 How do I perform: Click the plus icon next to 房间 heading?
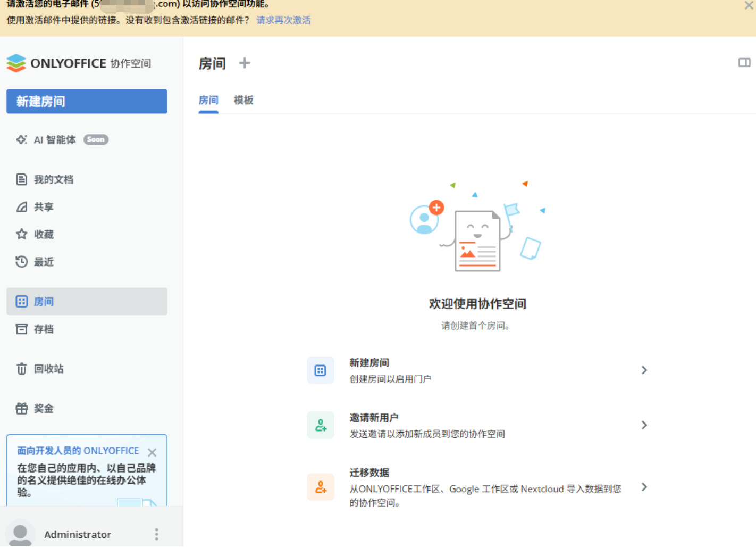[x=245, y=63]
